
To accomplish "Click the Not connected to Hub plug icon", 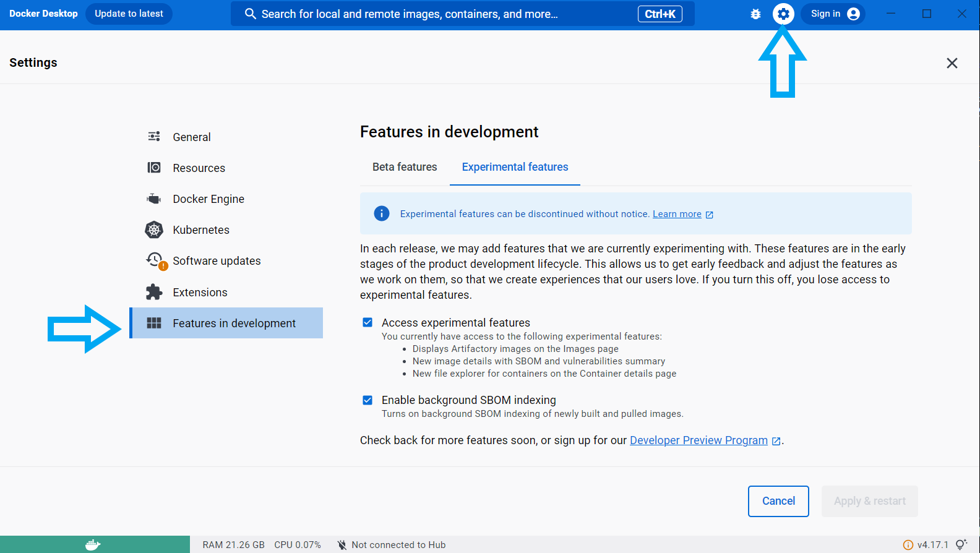I will (342, 545).
